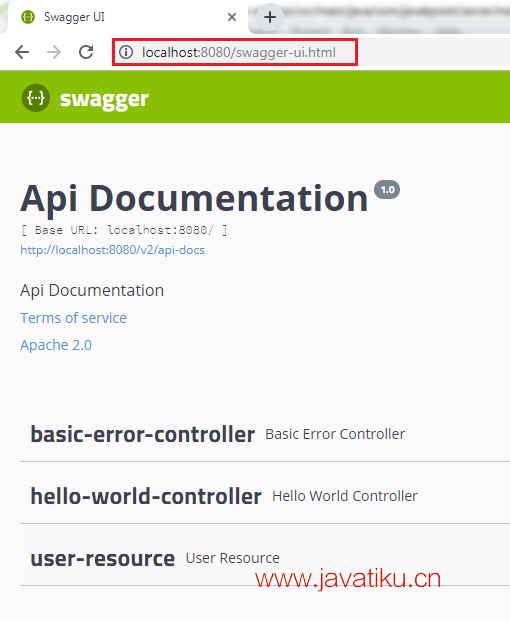Click the Api Documentation description paragraph
This screenshot has width=510, height=621.
[92, 290]
